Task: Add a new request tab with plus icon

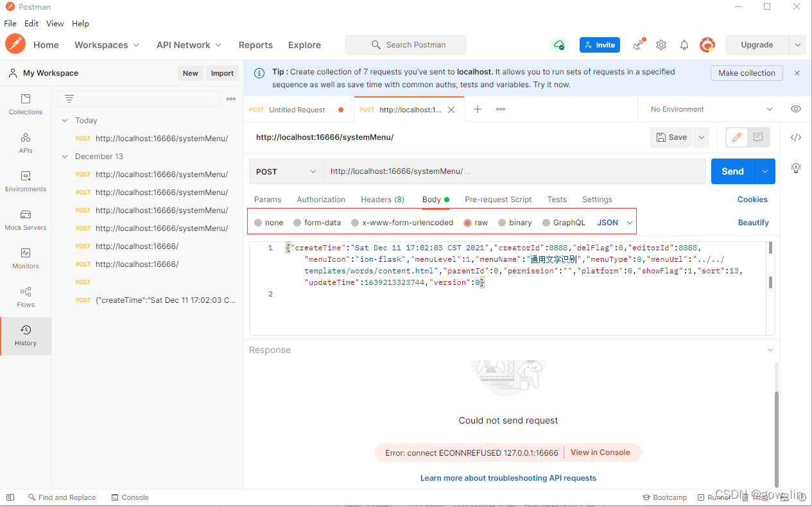Action: coord(478,109)
